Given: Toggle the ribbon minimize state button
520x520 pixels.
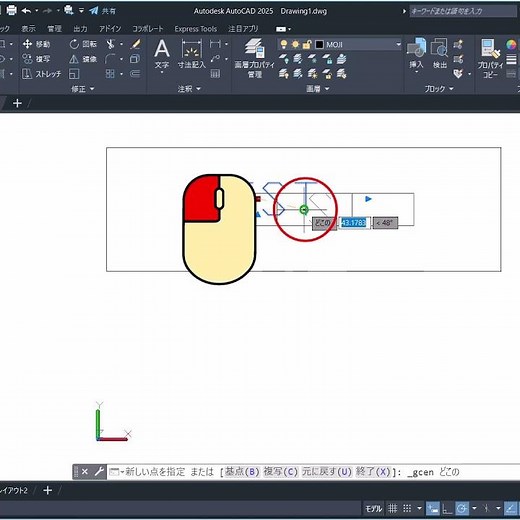Looking at the screenshot, I should pos(281,29).
